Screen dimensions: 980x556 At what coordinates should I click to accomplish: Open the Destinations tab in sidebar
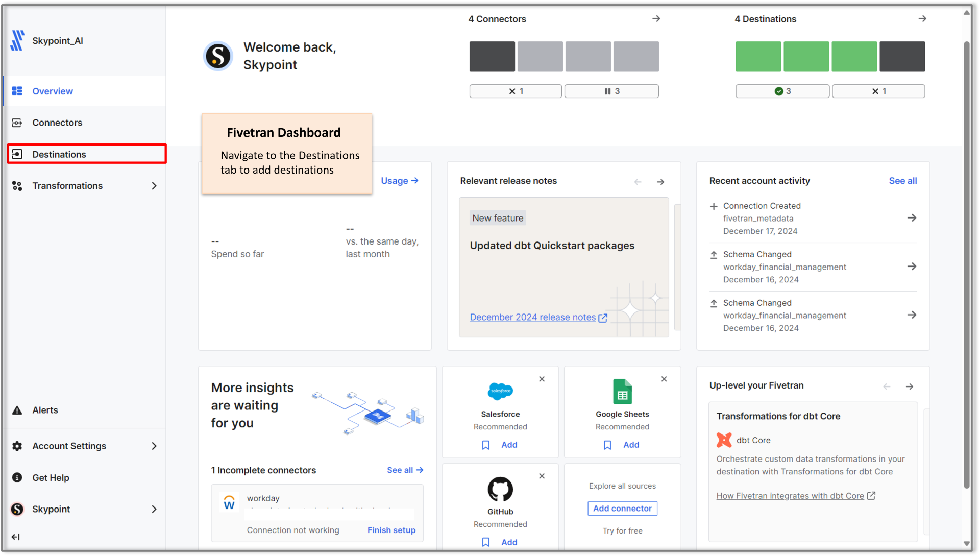click(59, 154)
